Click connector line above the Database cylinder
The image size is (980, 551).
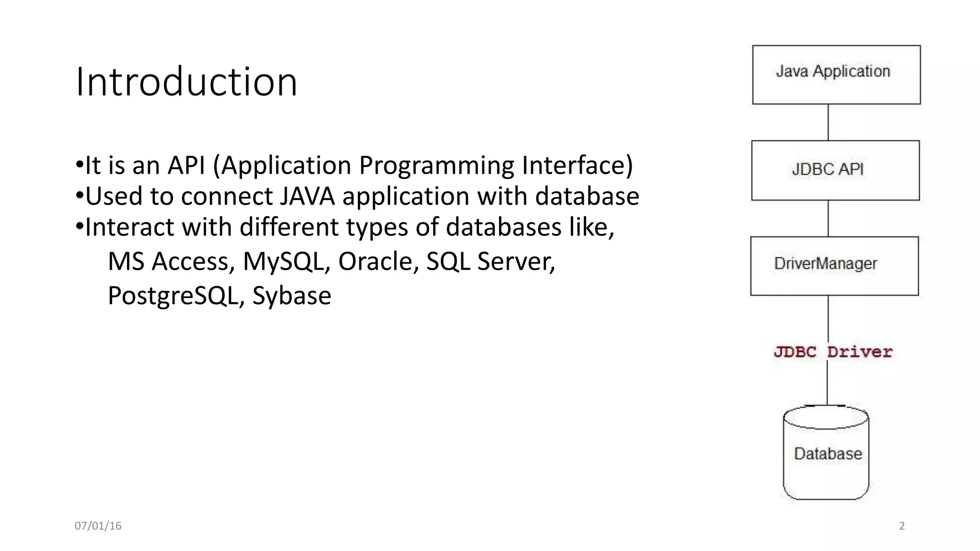click(827, 383)
